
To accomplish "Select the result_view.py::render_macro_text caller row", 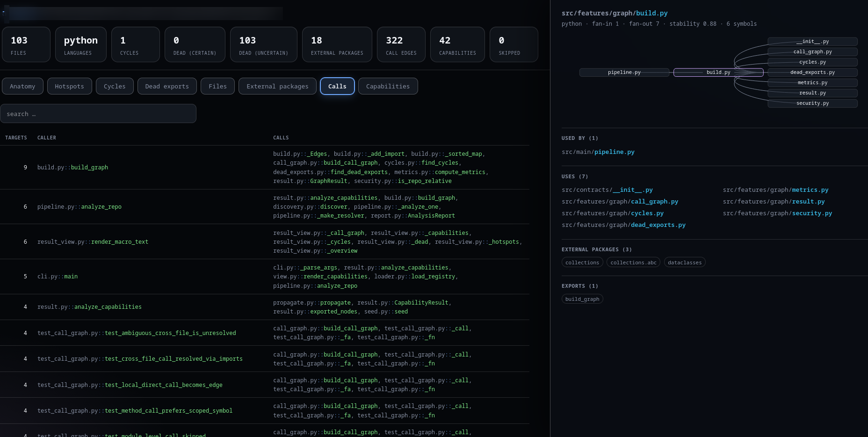I will click(x=265, y=242).
